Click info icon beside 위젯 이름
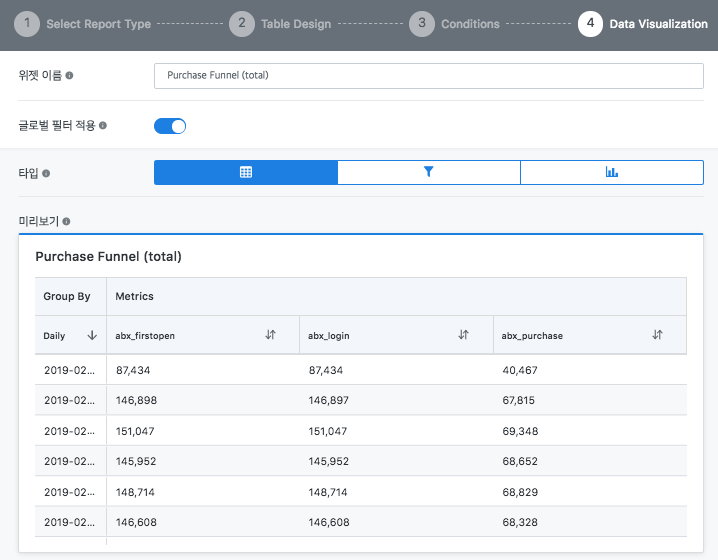The width and height of the screenshot is (718, 560). pos(69,76)
